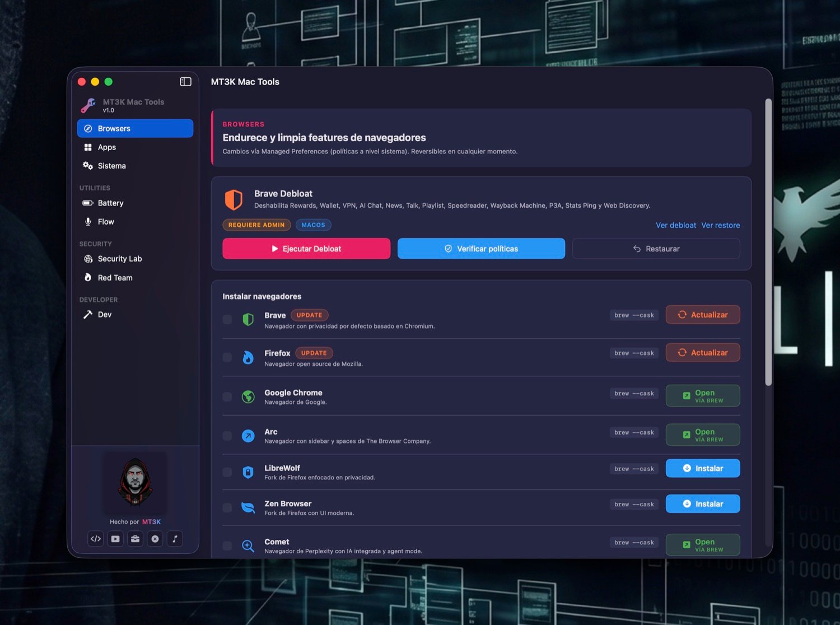The height and width of the screenshot is (625, 840).
Task: Open Security Lab in the sidebar
Action: pos(135,259)
